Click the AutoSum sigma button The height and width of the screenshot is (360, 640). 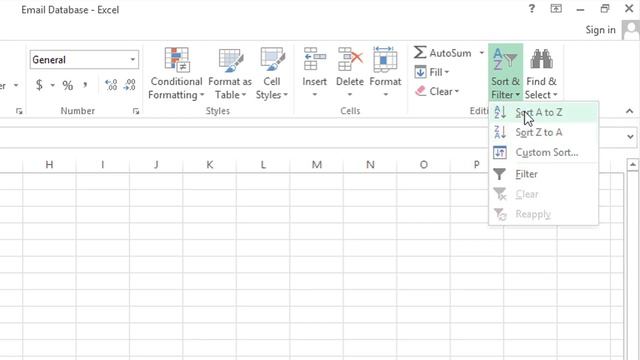coord(442,53)
